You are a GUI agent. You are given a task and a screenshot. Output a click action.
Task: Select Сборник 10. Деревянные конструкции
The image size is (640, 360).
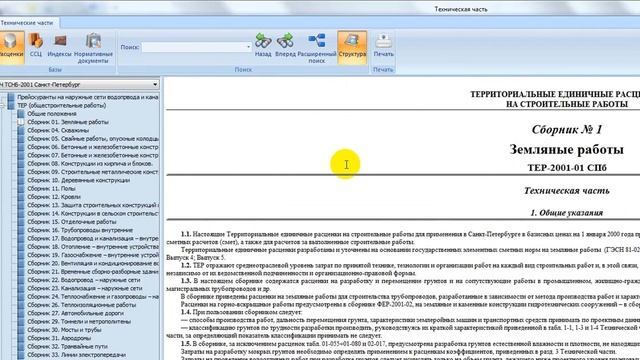(79, 180)
